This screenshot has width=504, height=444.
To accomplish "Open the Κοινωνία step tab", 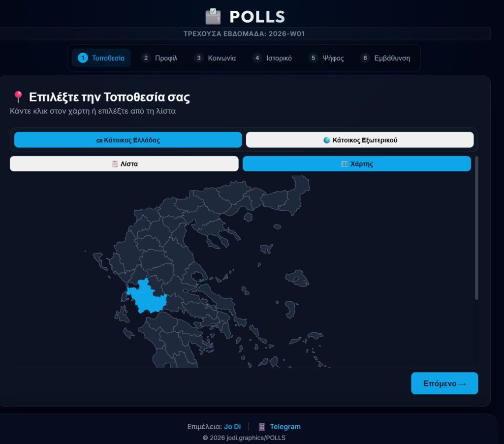I will click(215, 58).
